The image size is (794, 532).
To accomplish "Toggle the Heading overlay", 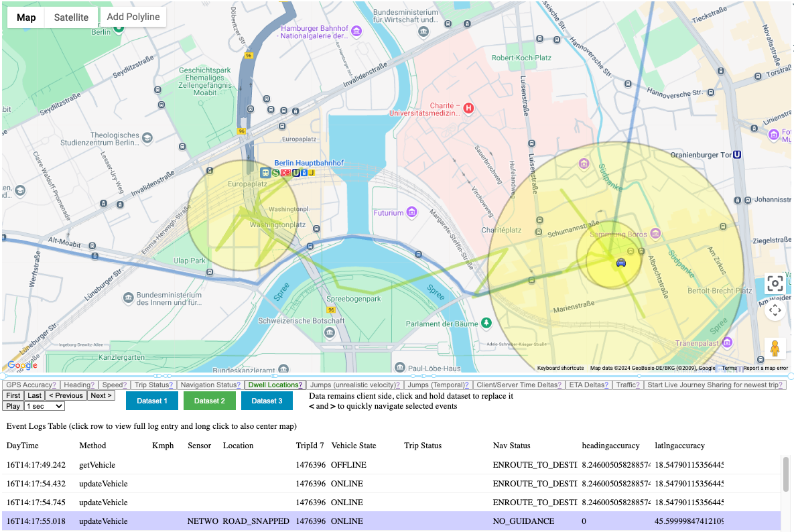I will pos(79,385).
